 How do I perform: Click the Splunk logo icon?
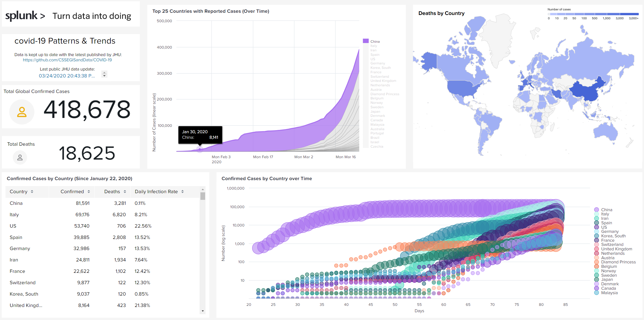pyautogui.click(x=21, y=16)
